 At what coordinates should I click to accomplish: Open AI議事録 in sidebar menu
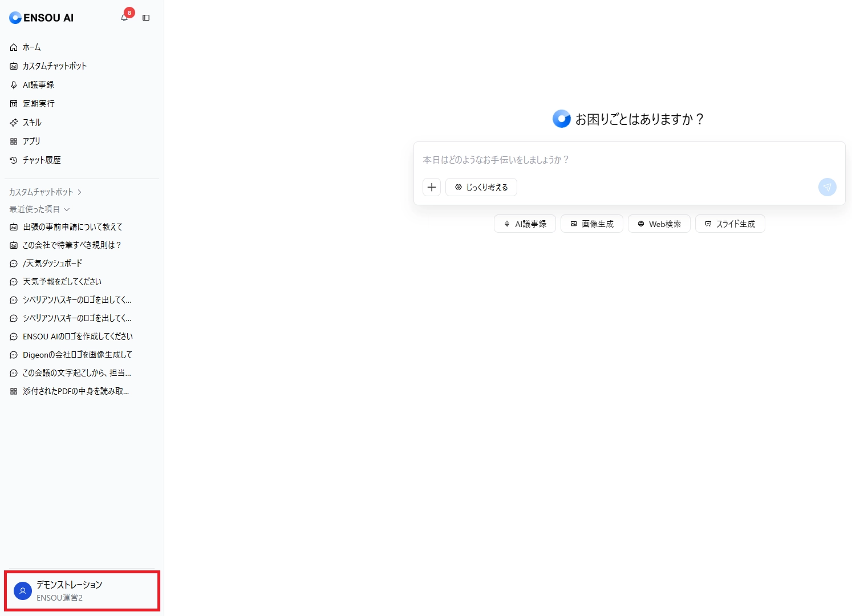point(82,85)
